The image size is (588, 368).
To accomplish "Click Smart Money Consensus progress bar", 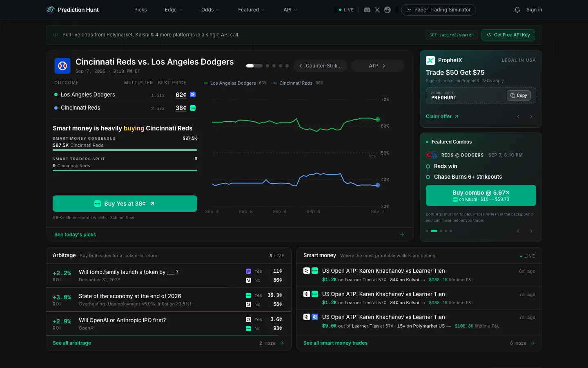I will pyautogui.click(x=125, y=150).
